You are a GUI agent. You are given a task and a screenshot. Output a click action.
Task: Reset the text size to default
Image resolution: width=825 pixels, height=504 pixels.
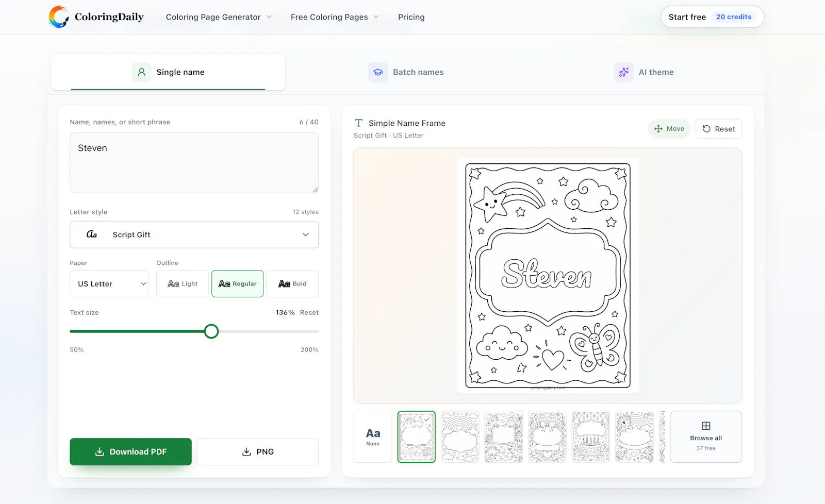click(x=309, y=313)
